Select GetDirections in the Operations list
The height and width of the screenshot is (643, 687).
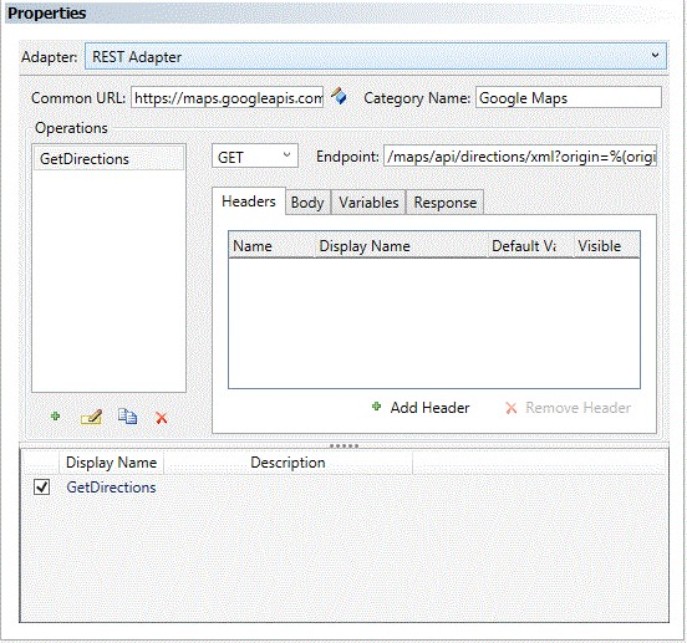84,159
